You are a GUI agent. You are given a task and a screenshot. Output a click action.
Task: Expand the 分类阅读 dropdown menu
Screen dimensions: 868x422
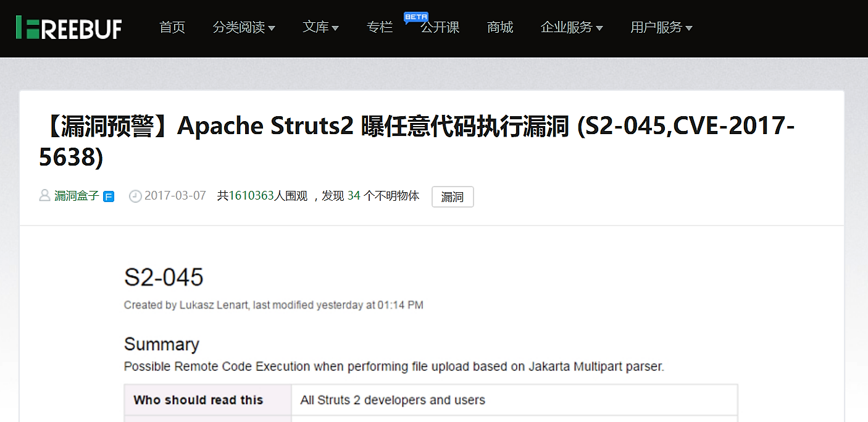click(x=244, y=27)
